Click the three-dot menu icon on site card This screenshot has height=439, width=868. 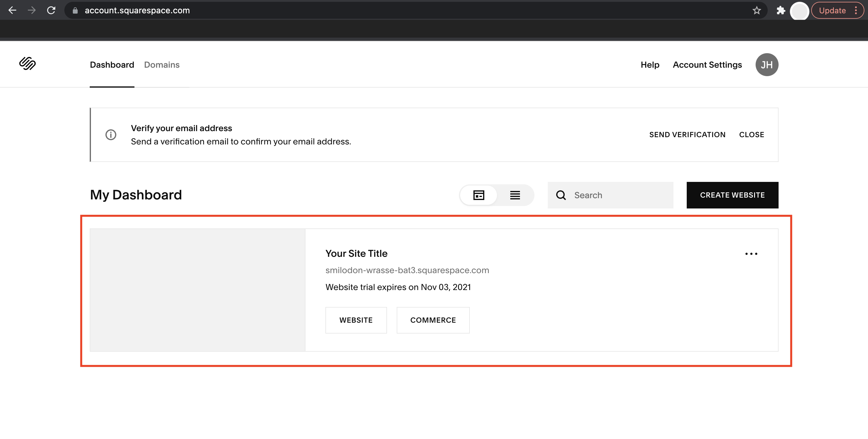click(x=751, y=254)
